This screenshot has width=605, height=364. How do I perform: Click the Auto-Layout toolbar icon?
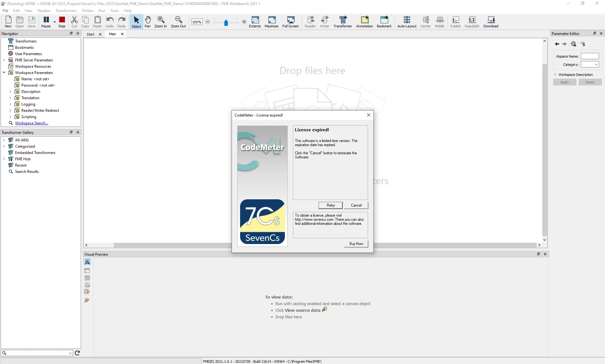(406, 22)
